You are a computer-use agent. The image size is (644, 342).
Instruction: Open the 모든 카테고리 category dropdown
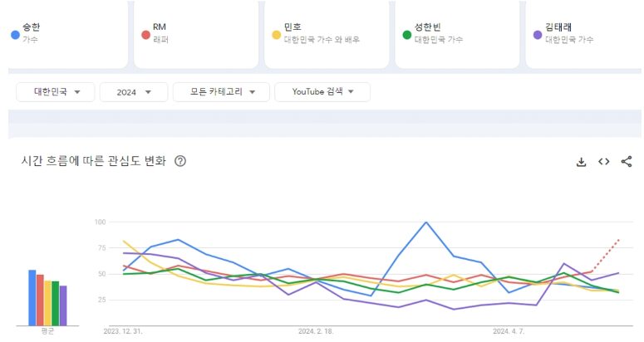pos(221,92)
